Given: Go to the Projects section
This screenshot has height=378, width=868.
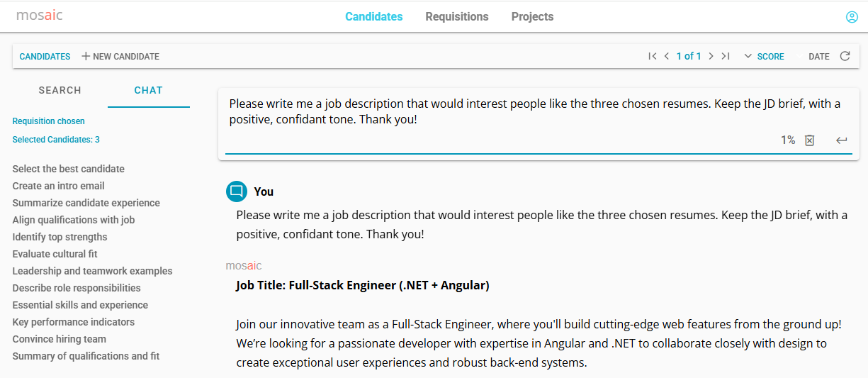Looking at the screenshot, I should click(x=532, y=16).
